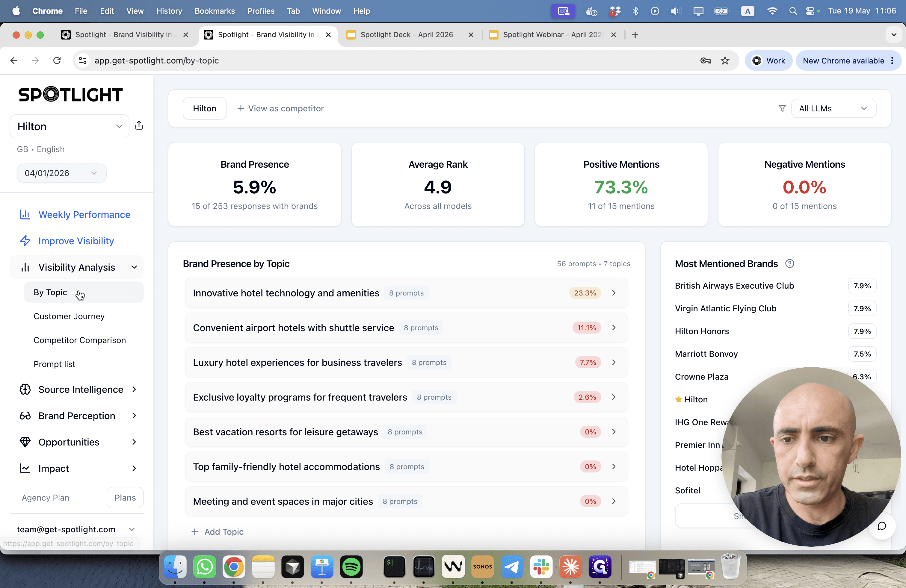Open Finder from the dock
This screenshot has width=906, height=588.
tap(175, 567)
